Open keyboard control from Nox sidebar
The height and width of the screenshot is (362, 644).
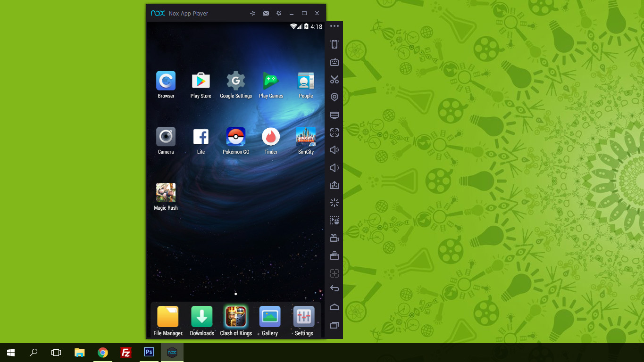335,62
